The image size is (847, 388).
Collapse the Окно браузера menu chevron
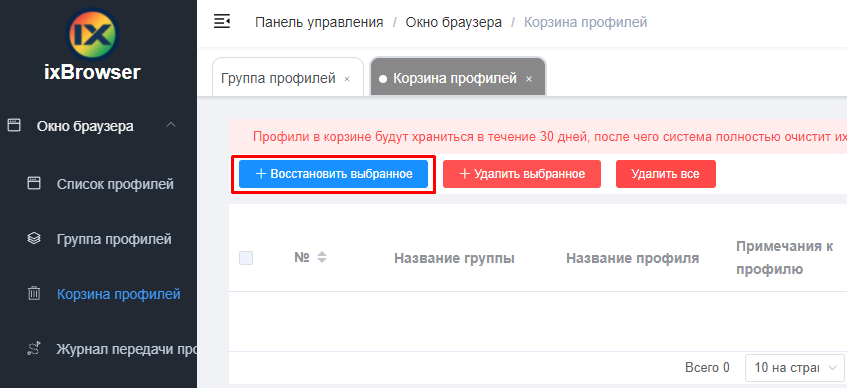171,125
